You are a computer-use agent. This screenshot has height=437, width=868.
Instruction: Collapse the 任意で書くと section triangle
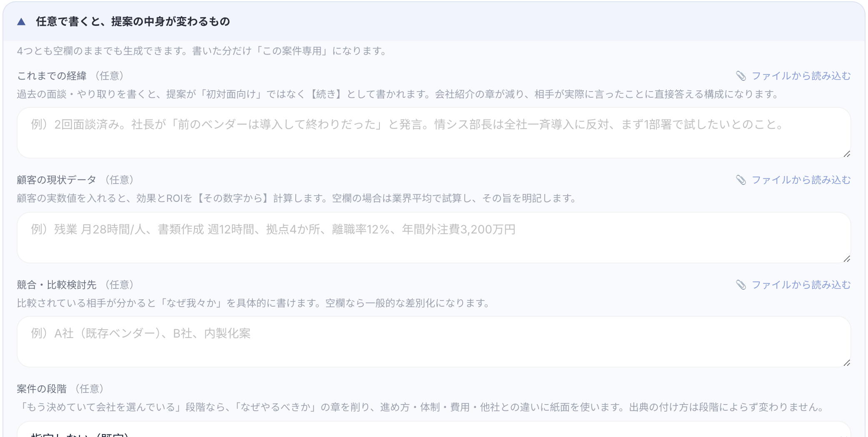pos(21,22)
